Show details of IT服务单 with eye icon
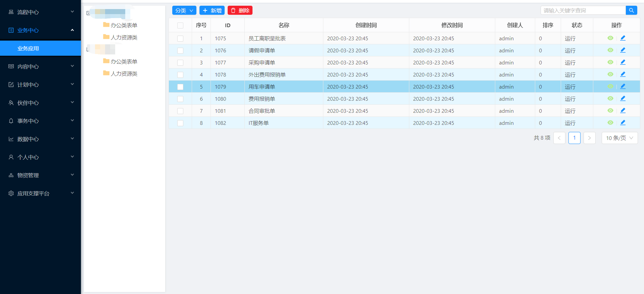The height and width of the screenshot is (294, 644). pos(610,123)
